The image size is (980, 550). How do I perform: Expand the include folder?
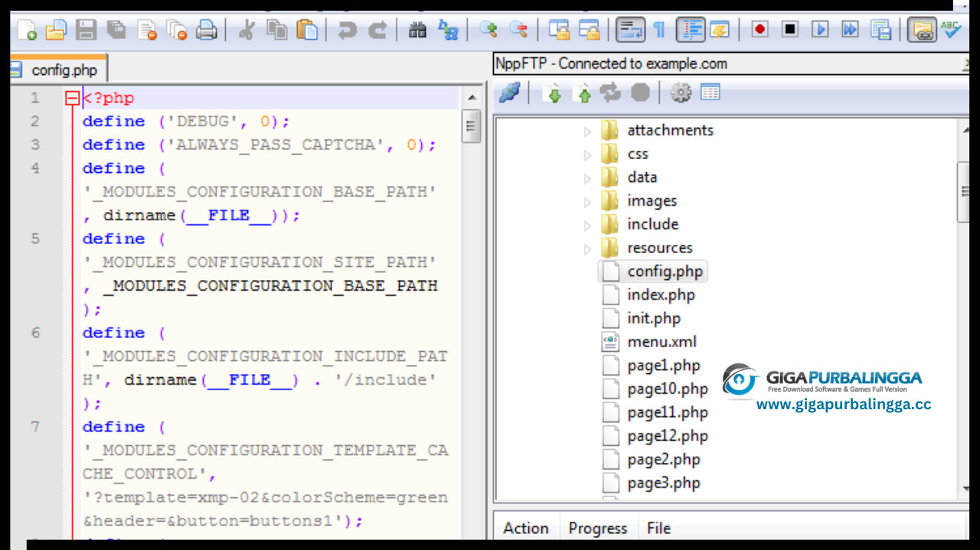click(587, 226)
